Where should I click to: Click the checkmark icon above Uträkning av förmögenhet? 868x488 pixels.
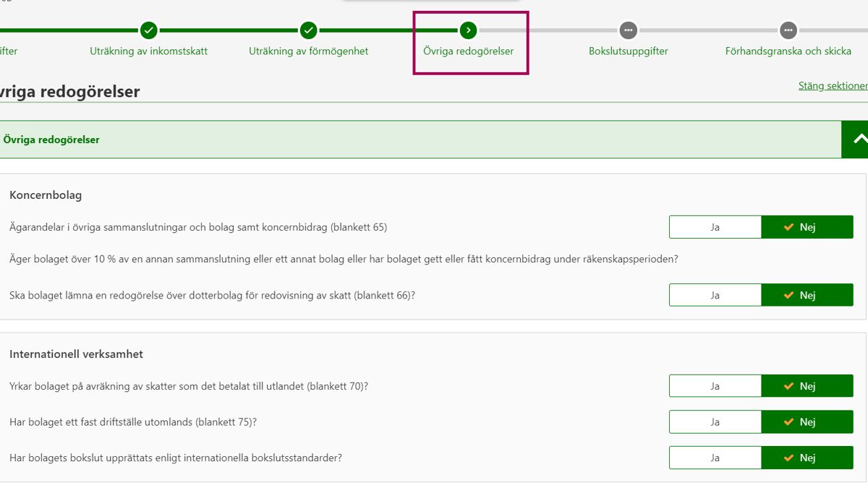[x=309, y=30]
